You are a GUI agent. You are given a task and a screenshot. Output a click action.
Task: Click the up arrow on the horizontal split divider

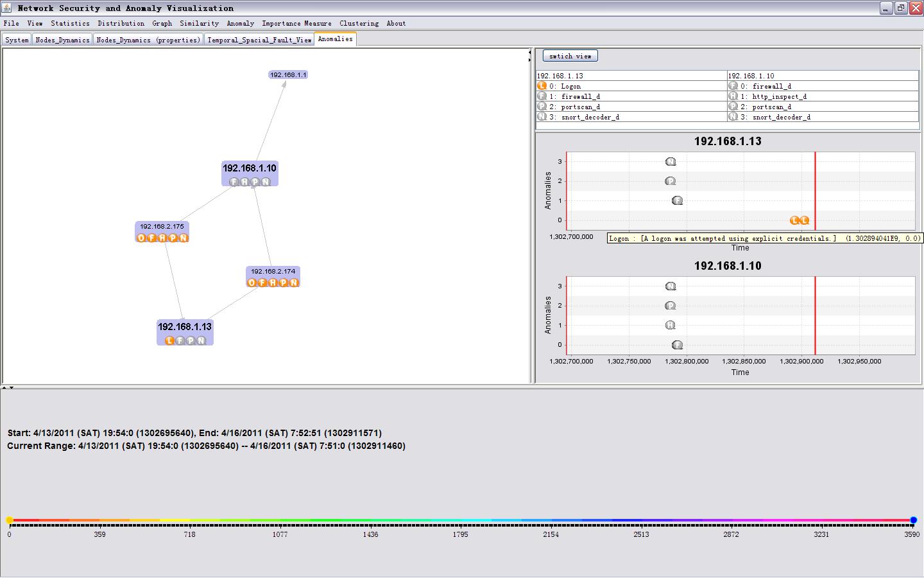pos(4,387)
